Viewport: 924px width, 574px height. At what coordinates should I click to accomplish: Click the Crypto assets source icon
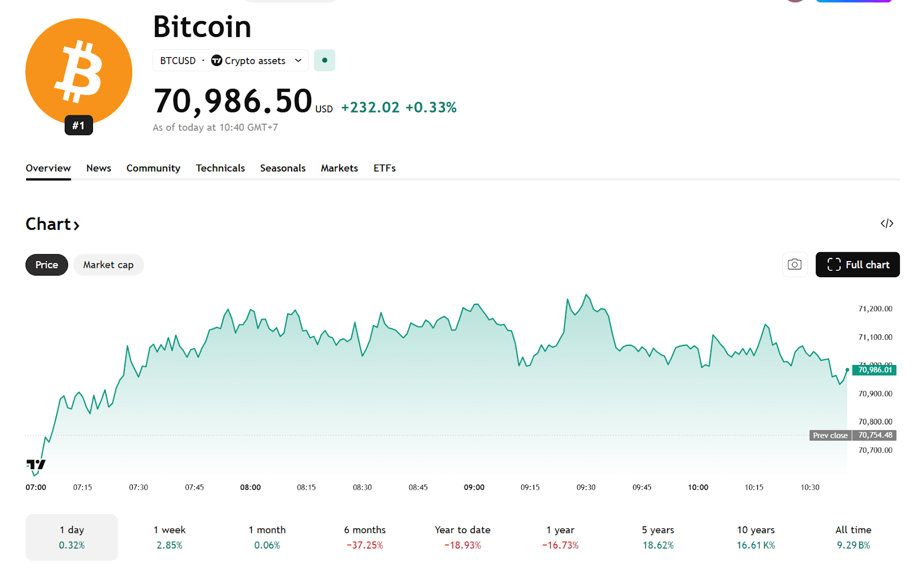pyautogui.click(x=217, y=61)
